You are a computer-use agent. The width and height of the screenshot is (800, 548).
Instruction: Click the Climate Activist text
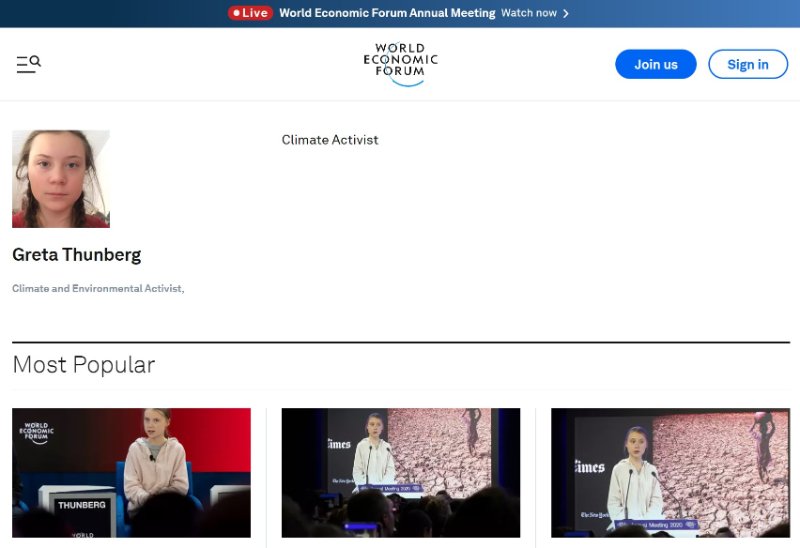[x=330, y=140]
